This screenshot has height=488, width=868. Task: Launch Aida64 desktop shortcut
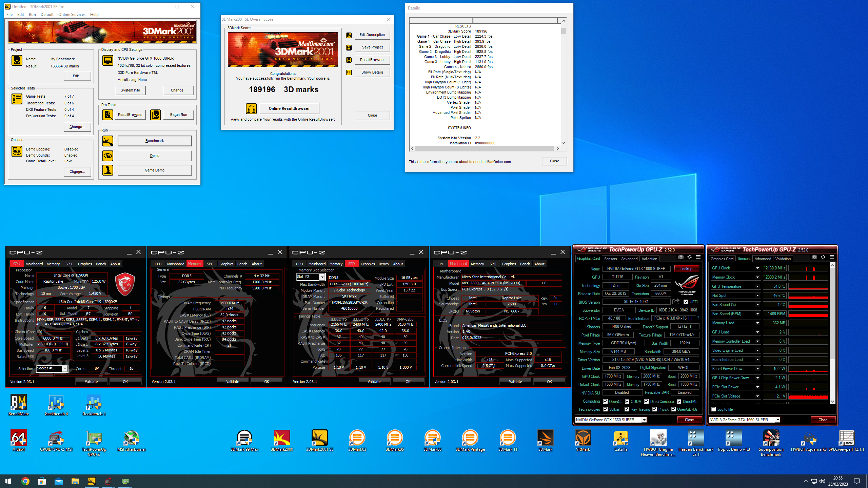pos(19,441)
